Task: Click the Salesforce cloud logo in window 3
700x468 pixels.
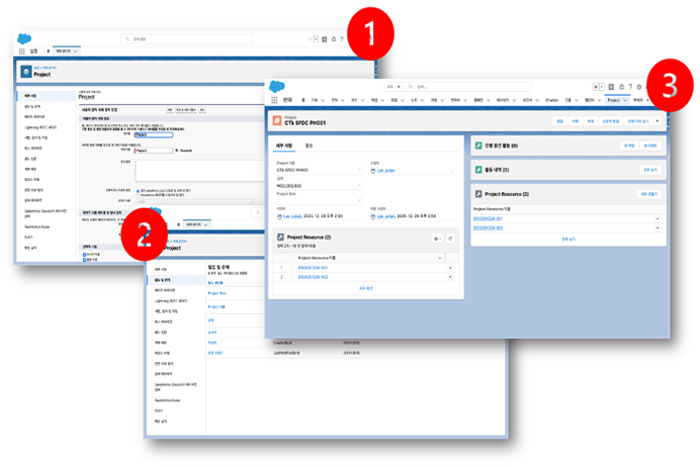Action: (275, 86)
